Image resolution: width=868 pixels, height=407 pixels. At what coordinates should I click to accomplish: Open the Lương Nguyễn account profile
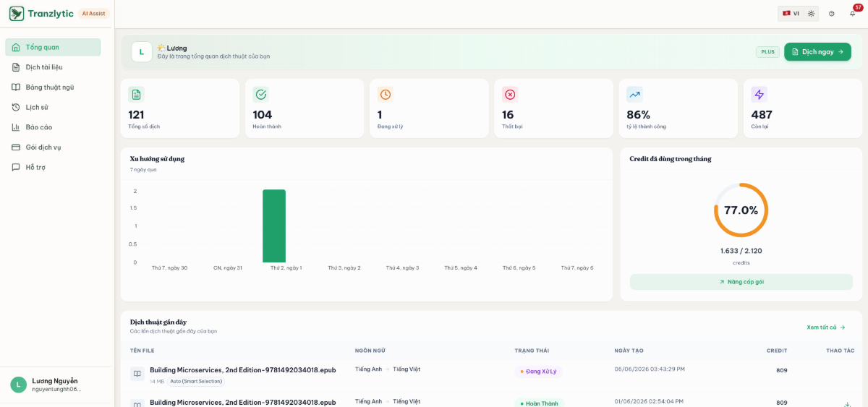[x=57, y=385]
